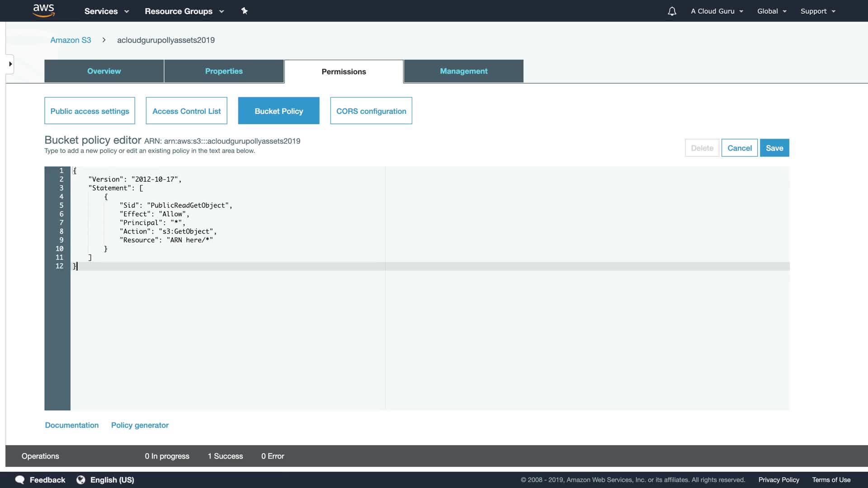Viewport: 868px width, 488px height.
Task: Open the Global region dropdown
Action: pos(772,11)
